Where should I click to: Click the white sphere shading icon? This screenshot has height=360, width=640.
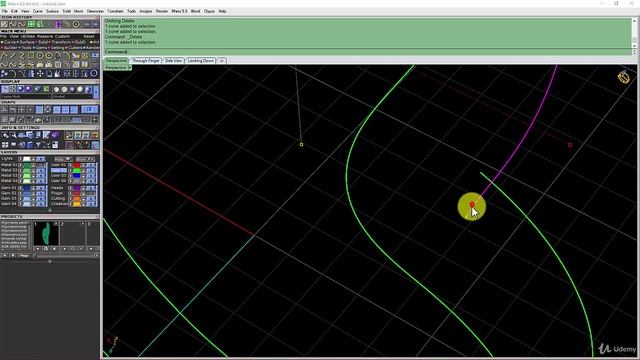pyautogui.click(x=80, y=89)
